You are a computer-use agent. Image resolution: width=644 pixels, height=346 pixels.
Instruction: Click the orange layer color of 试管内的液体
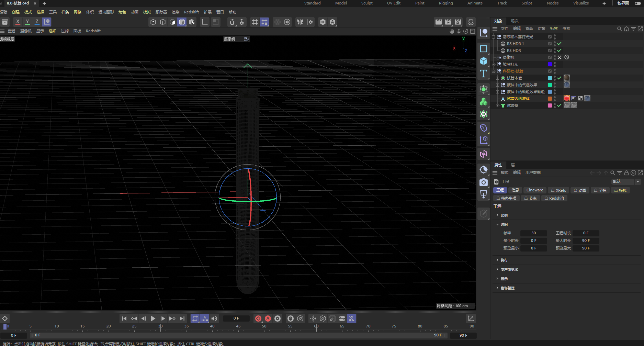point(550,99)
